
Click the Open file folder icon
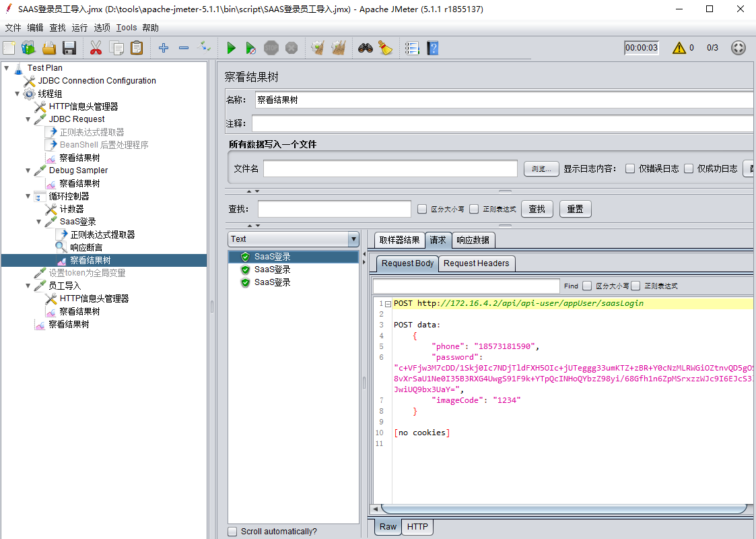[49, 48]
